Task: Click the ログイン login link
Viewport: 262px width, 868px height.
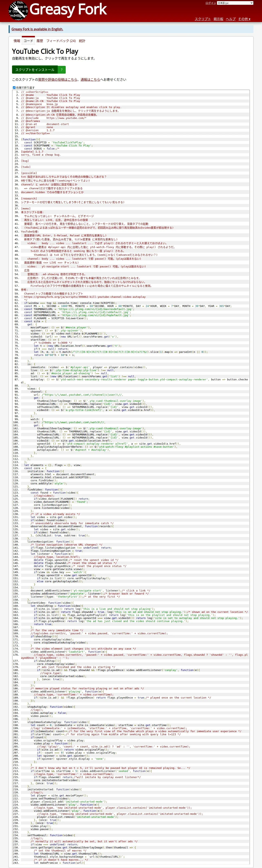Action: tap(211, 3)
